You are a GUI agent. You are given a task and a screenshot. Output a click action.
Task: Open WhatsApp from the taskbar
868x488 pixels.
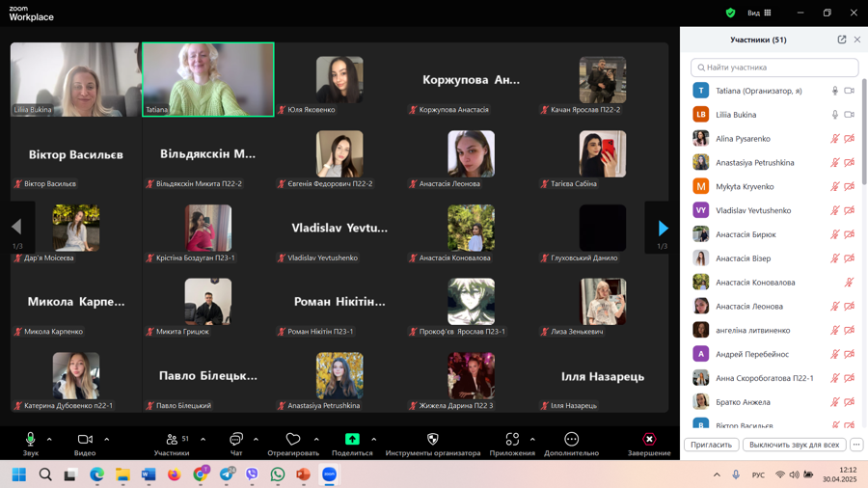(x=278, y=474)
